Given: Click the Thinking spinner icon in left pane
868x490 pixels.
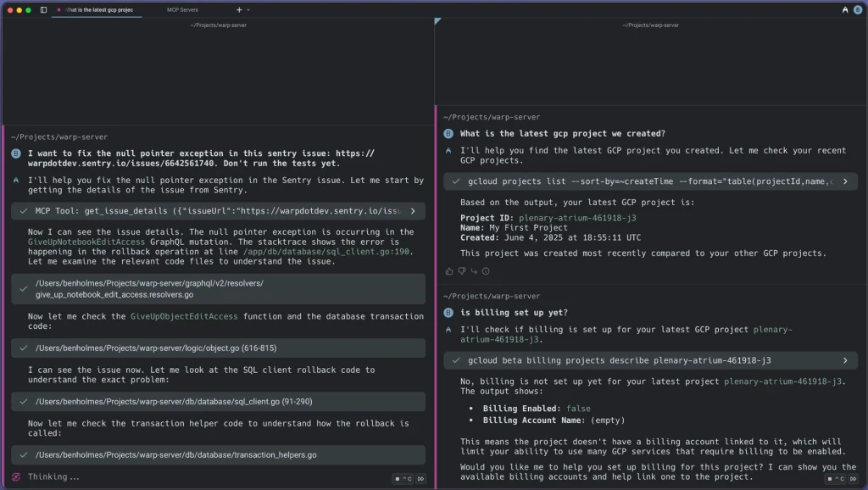Looking at the screenshot, I should (x=16, y=476).
